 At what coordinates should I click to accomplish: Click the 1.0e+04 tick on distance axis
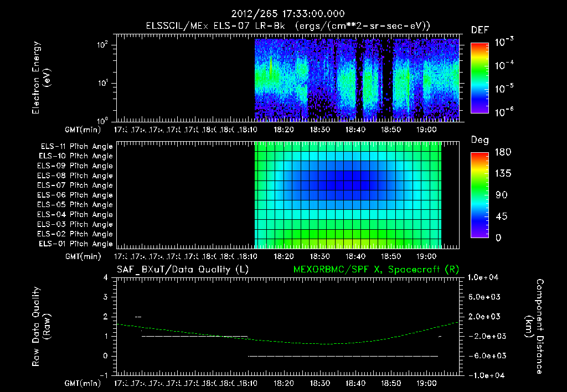(483, 277)
